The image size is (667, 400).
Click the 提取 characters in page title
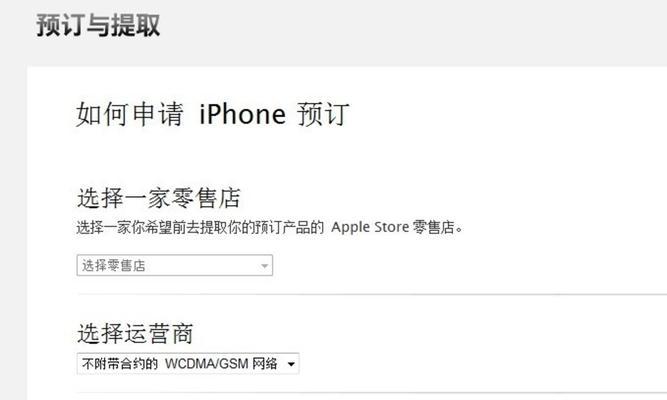tap(136, 25)
